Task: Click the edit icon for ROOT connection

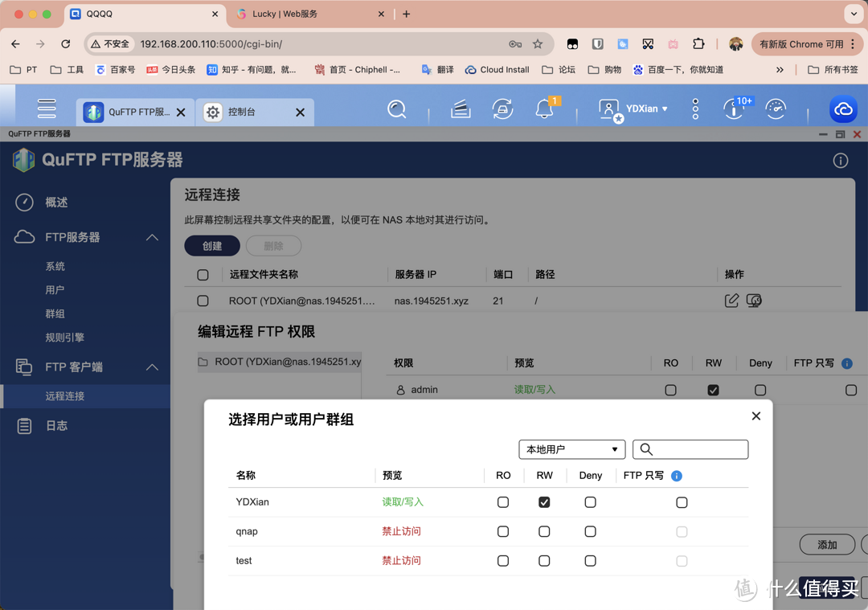Action: (731, 301)
